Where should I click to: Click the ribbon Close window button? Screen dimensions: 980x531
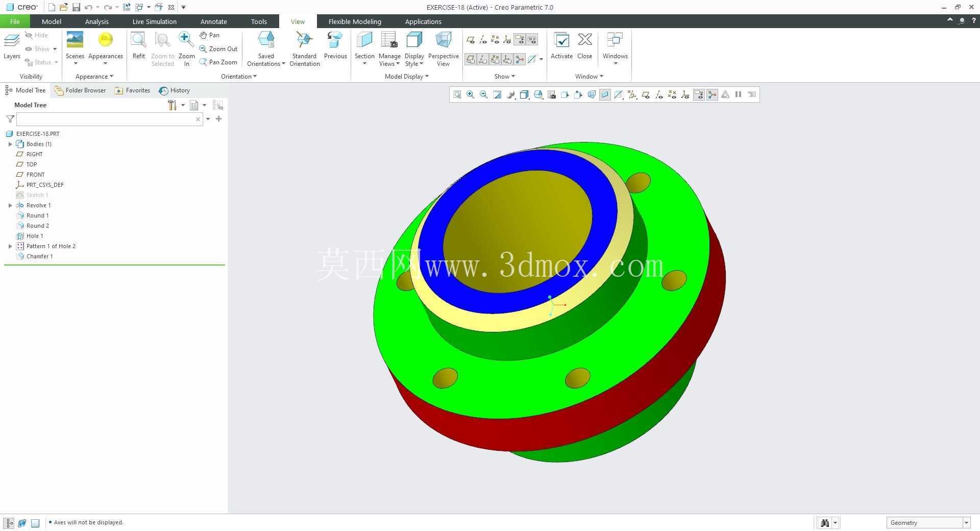pyautogui.click(x=584, y=46)
